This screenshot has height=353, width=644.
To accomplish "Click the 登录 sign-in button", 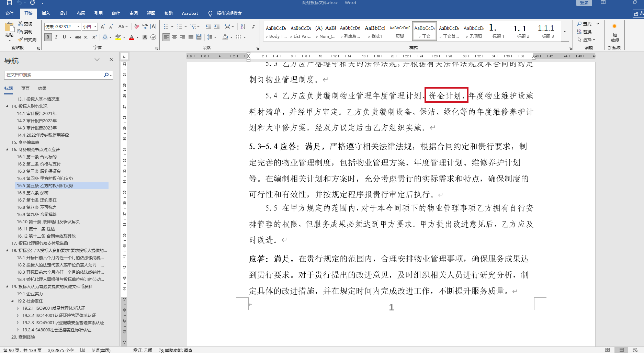I will coord(584,3).
